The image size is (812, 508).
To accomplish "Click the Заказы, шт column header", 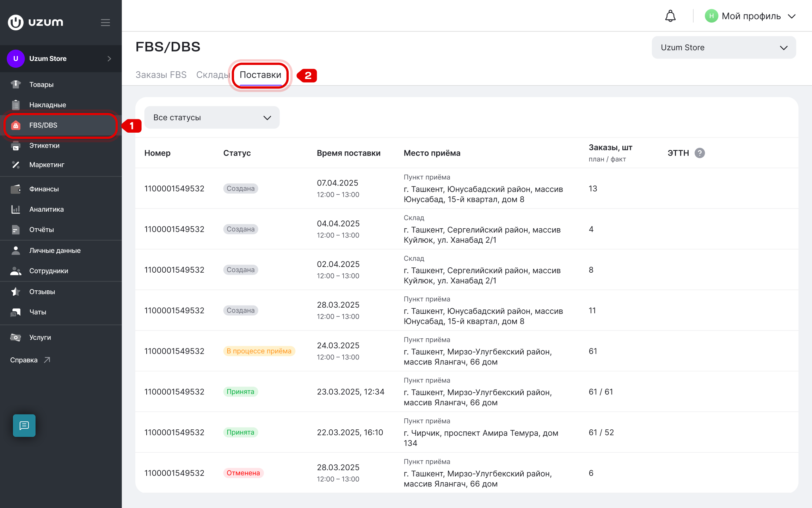I will coord(610,147).
